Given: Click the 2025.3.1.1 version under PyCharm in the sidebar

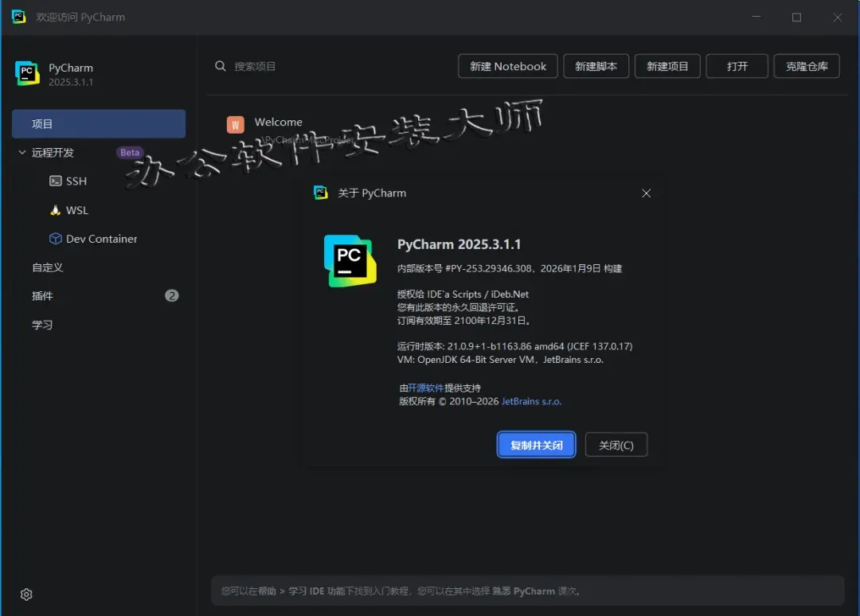Looking at the screenshot, I should (71, 82).
